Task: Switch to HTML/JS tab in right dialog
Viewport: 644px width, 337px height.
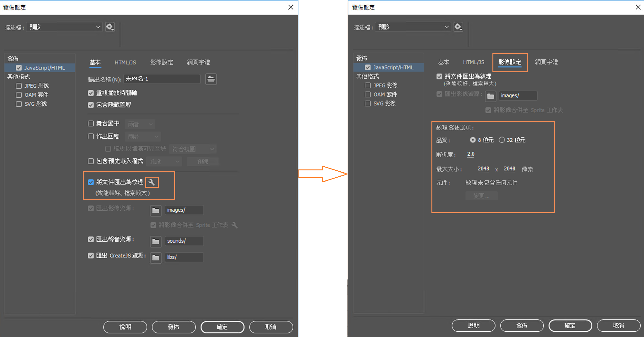Action: (474, 62)
